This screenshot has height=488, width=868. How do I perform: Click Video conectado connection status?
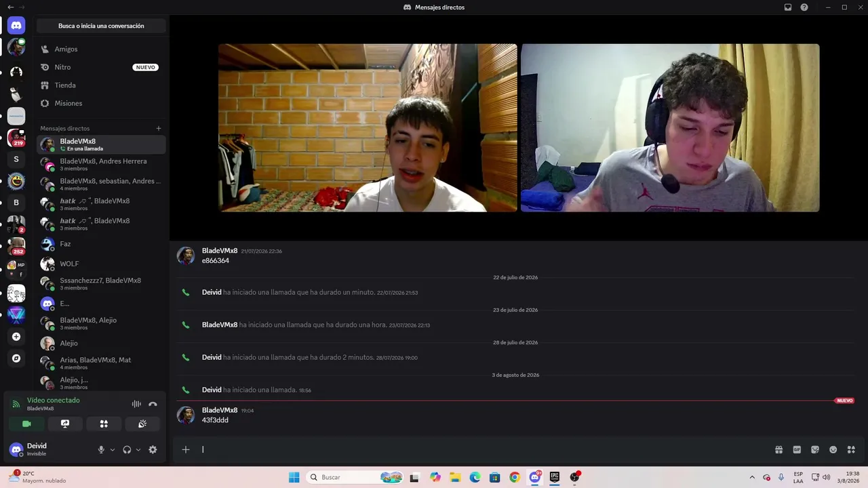(x=54, y=401)
